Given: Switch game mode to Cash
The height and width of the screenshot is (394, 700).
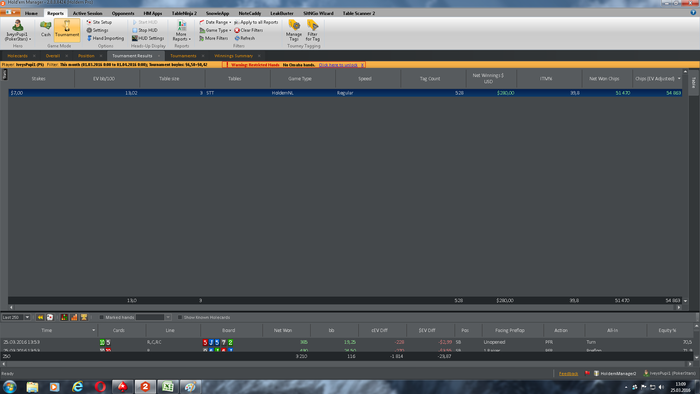Looking at the screenshot, I should [46, 29].
